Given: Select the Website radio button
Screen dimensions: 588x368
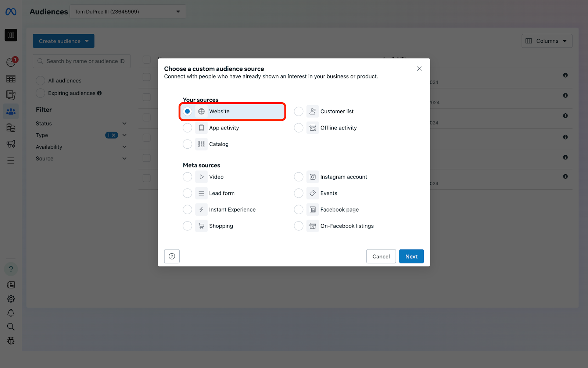Looking at the screenshot, I should (187, 112).
